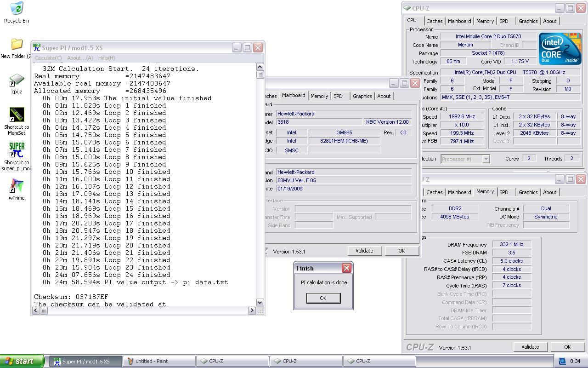
Task: Select Mainboard tab in middle CPU-Z window
Action: (x=294, y=95)
